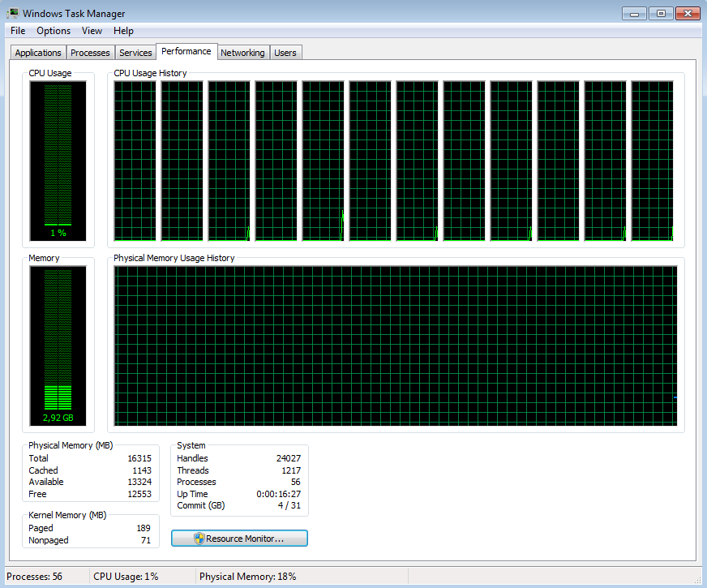The image size is (707, 588).
Task: Click the window resize grip corner
Action: [x=697, y=580]
